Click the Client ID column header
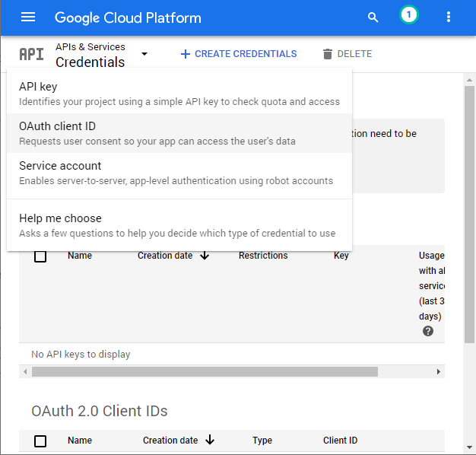 (x=341, y=441)
